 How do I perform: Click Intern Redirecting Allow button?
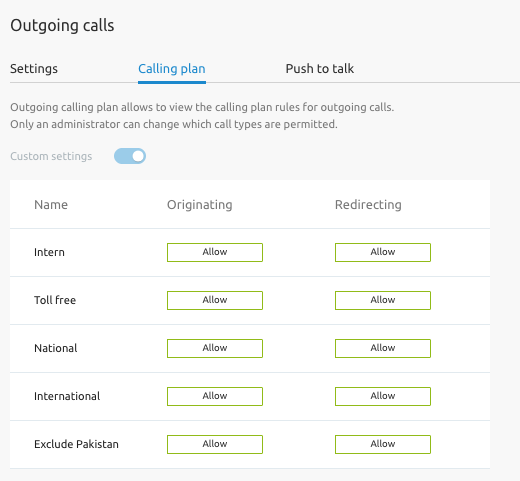coord(383,252)
